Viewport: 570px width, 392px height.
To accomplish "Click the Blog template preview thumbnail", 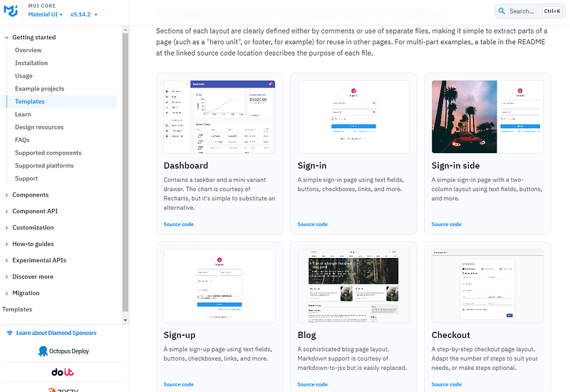I will click(x=353, y=286).
